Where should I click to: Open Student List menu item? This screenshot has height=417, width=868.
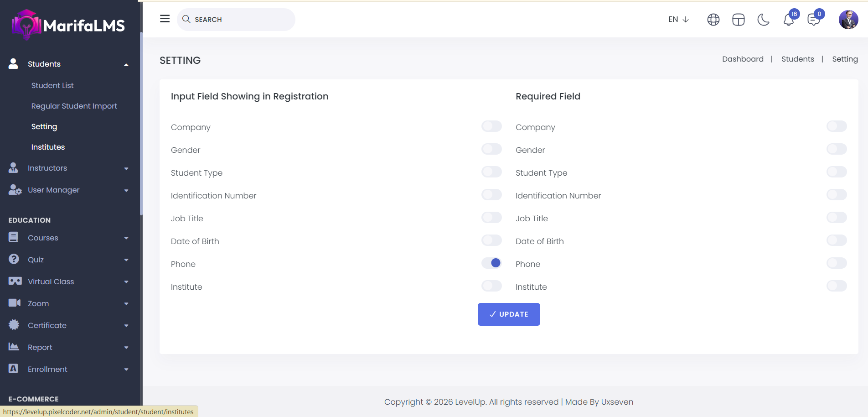coord(52,85)
